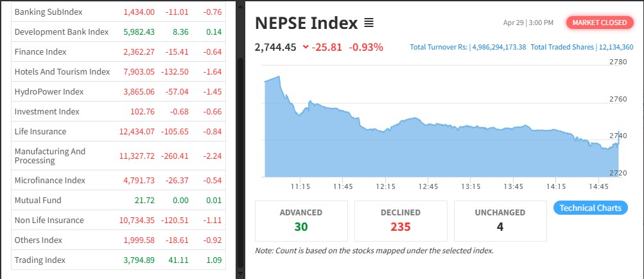Click the Unchanged stocks count box
The image size is (644, 279).
[500, 221]
